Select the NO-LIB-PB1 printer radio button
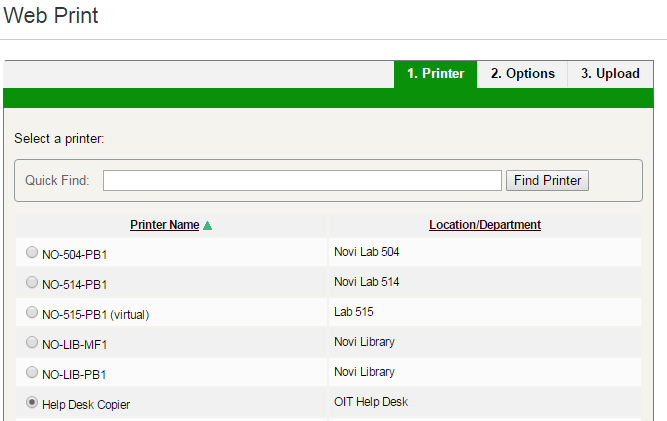The height and width of the screenshot is (421, 667). coord(32,372)
